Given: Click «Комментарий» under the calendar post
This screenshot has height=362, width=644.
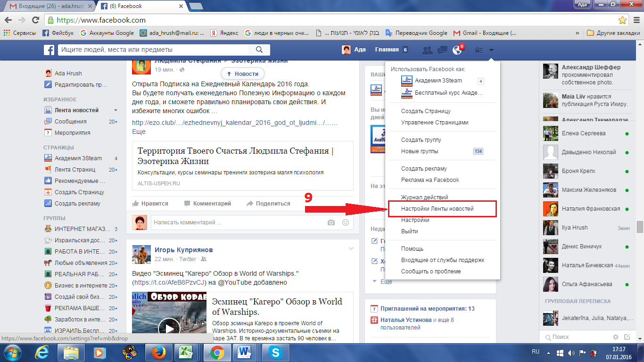Looking at the screenshot, I should tap(207, 204).
